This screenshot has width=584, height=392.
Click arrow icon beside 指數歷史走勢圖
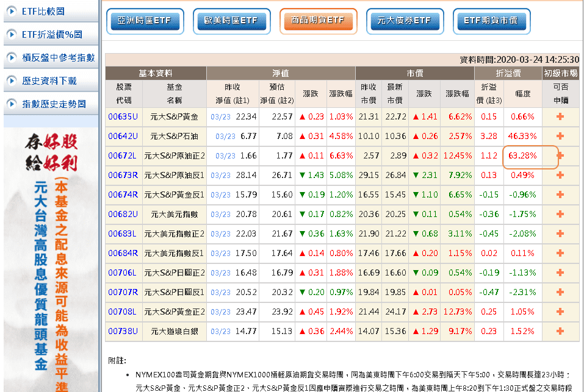point(12,104)
